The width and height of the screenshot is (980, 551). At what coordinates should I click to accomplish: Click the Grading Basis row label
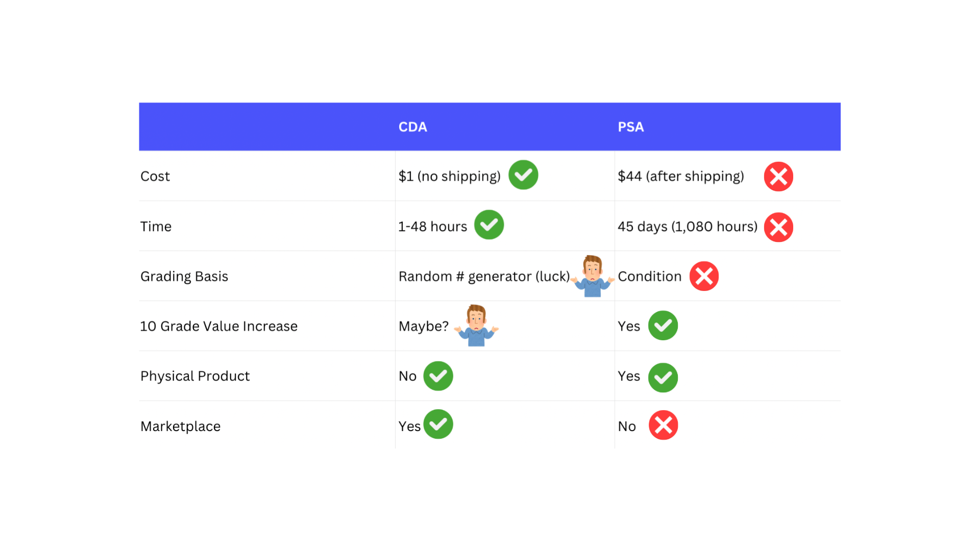pos(184,277)
